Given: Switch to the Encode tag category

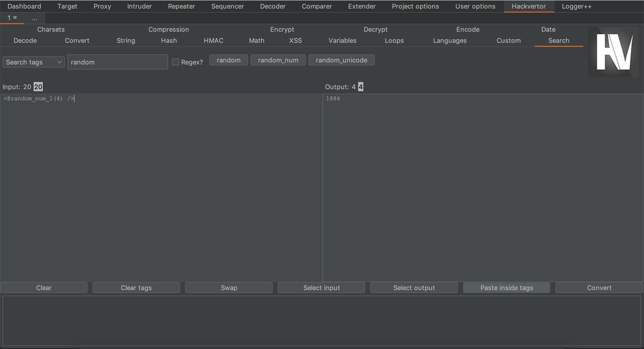Looking at the screenshot, I should 467,30.
